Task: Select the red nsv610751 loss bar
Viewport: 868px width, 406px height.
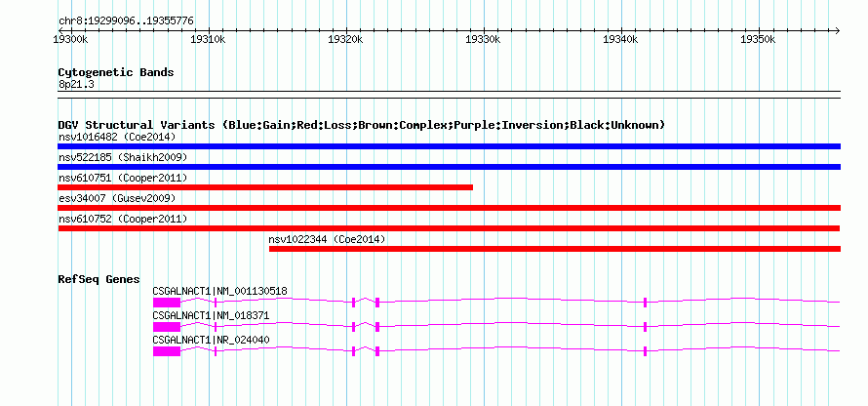Action: pyautogui.click(x=265, y=187)
